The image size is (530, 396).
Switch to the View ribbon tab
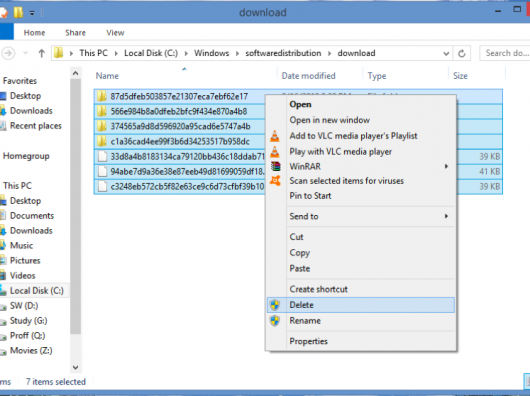(115, 33)
